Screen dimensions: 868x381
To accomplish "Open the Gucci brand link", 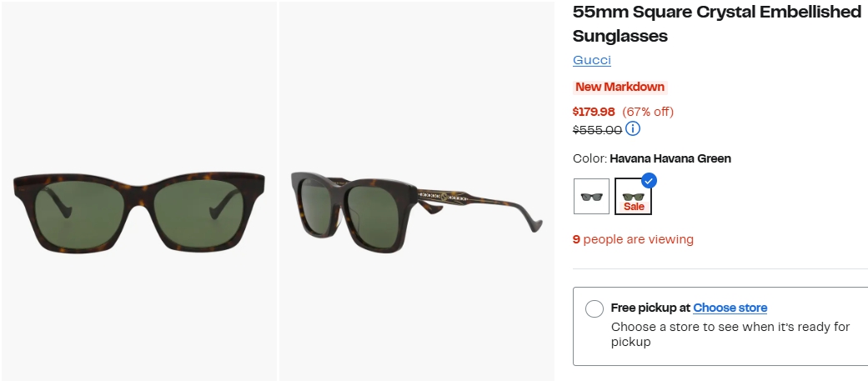I will pos(592,60).
